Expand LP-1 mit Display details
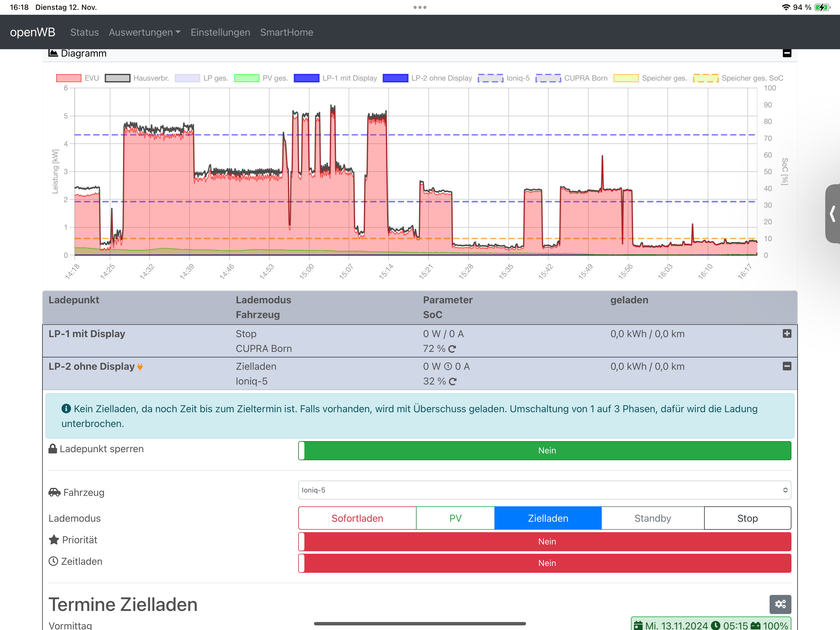Image resolution: width=840 pixels, height=630 pixels. (787, 334)
